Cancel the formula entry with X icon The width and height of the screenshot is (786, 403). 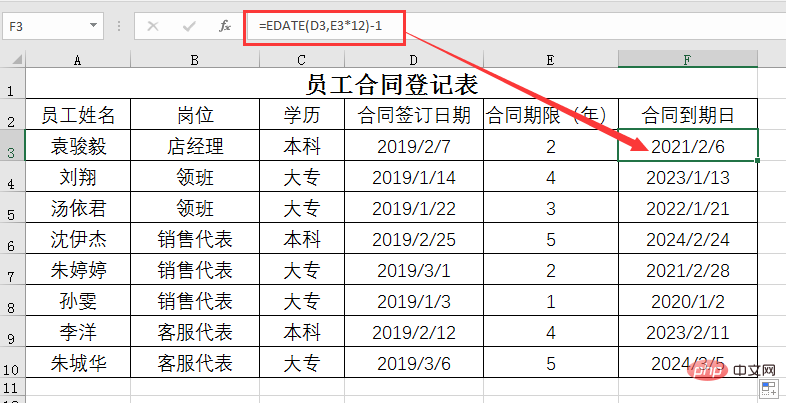click(153, 26)
